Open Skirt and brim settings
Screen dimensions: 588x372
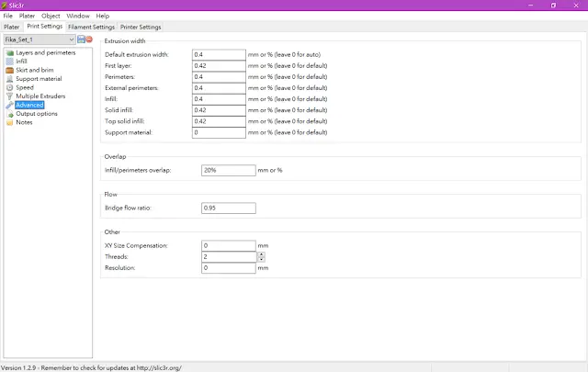pyautogui.click(x=37, y=70)
